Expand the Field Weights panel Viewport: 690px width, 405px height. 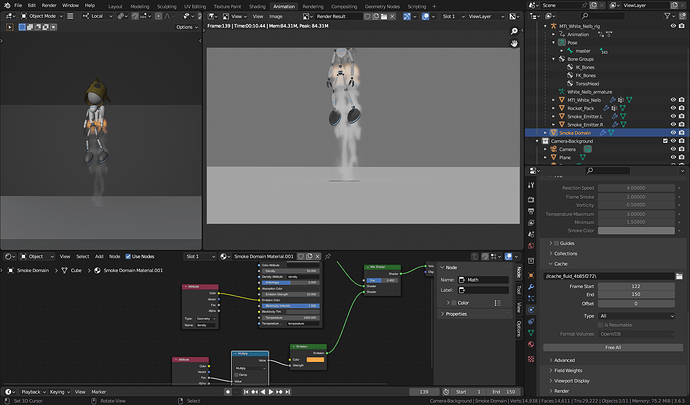pyautogui.click(x=568, y=371)
